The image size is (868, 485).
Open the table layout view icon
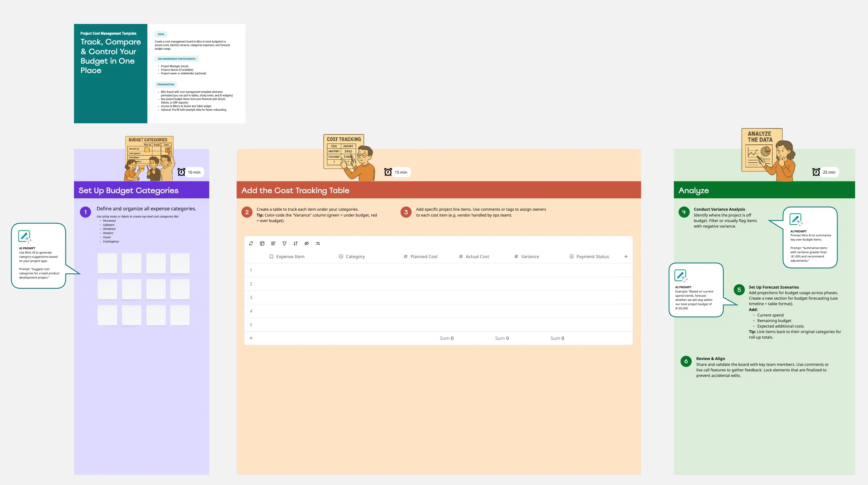click(262, 243)
